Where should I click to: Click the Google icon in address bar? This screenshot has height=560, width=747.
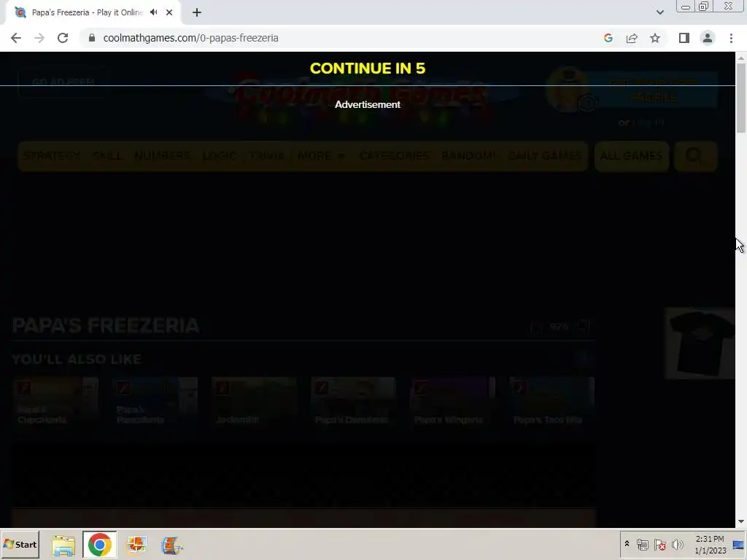pyautogui.click(x=608, y=38)
